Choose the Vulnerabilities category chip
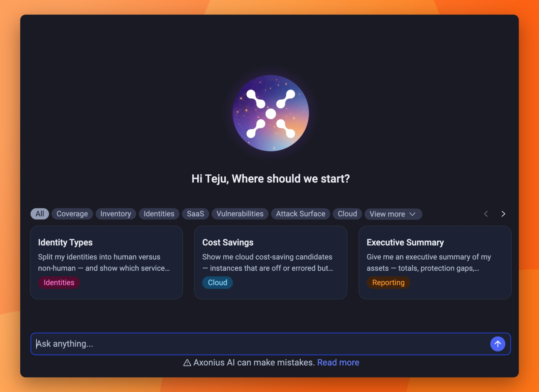This screenshot has width=539, height=392. tap(240, 214)
